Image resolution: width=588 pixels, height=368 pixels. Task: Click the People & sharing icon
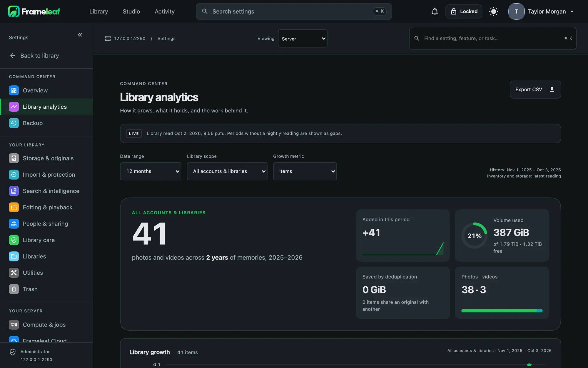[14, 223]
